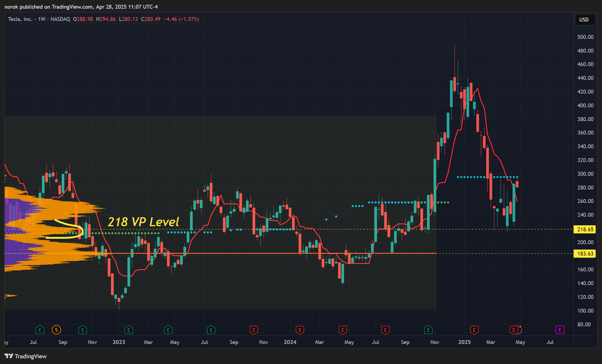602x364 pixels.
Task: Open the green earnings marker between Jul and Sep 2023
Action: tap(211, 330)
